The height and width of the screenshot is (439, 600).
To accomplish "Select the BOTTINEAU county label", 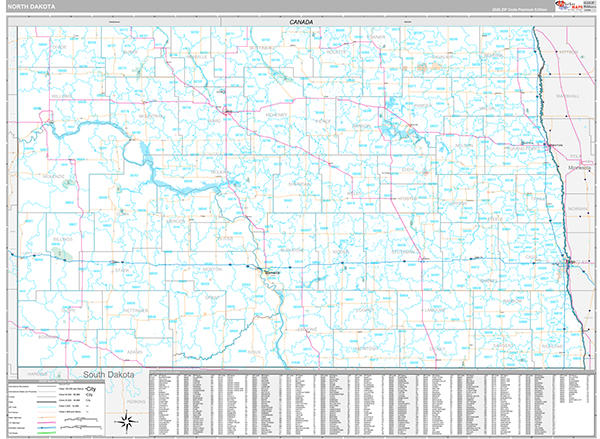I will (x=262, y=48).
